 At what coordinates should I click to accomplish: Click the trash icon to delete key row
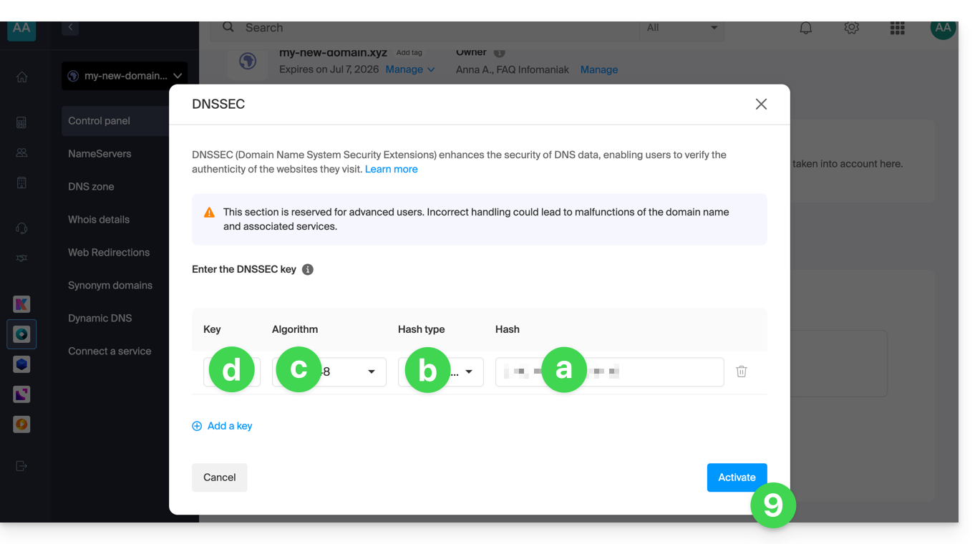742,371
